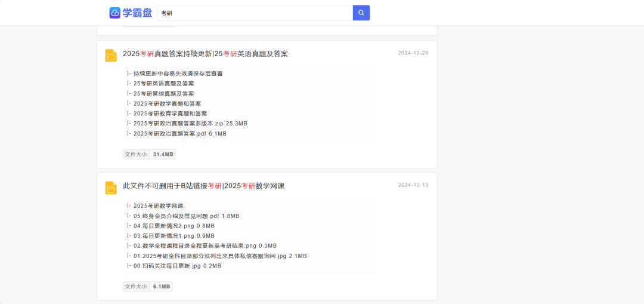Focus the search box containing 考研
The height and width of the screenshot is (304, 644).
(255, 13)
